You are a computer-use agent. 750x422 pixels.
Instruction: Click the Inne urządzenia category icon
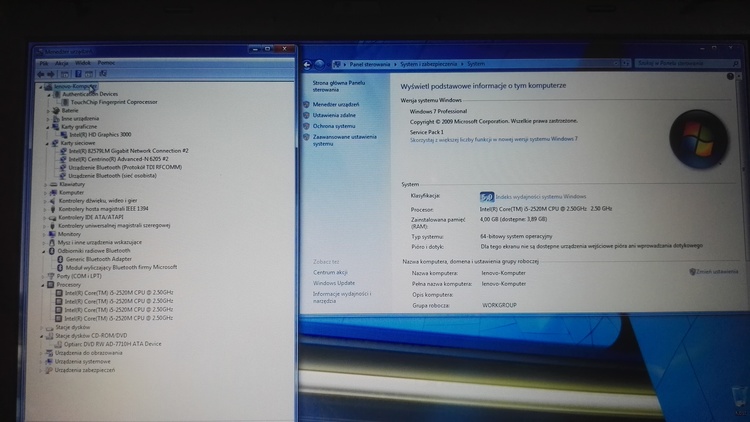coord(56,119)
